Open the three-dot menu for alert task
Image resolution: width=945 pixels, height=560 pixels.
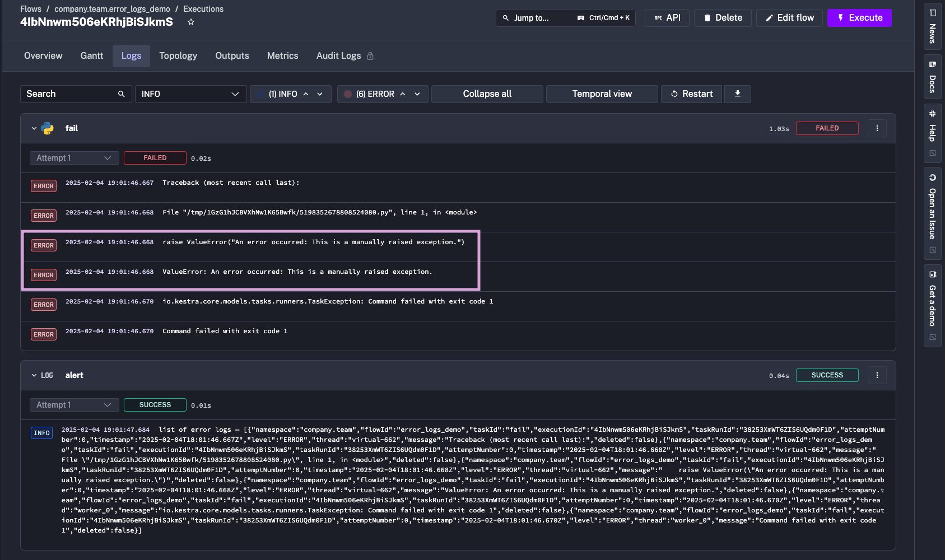[877, 375]
